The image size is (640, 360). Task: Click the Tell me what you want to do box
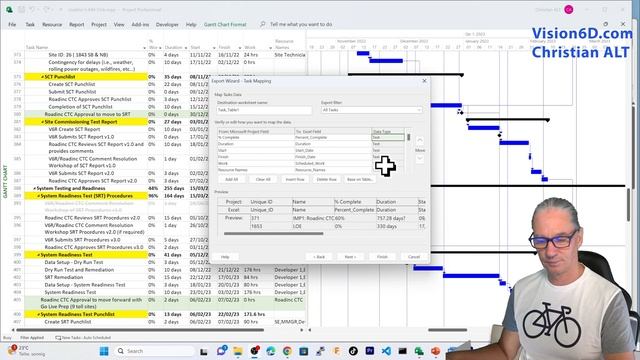301,24
